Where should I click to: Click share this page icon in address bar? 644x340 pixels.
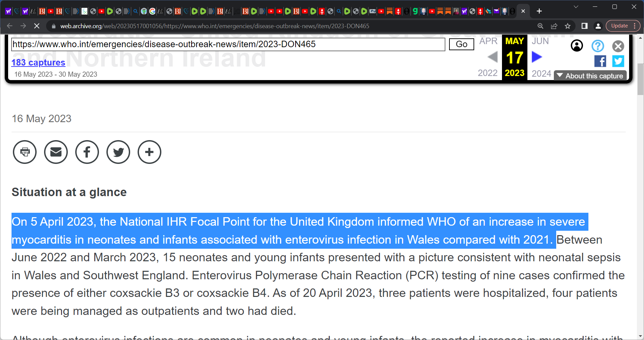[554, 26]
